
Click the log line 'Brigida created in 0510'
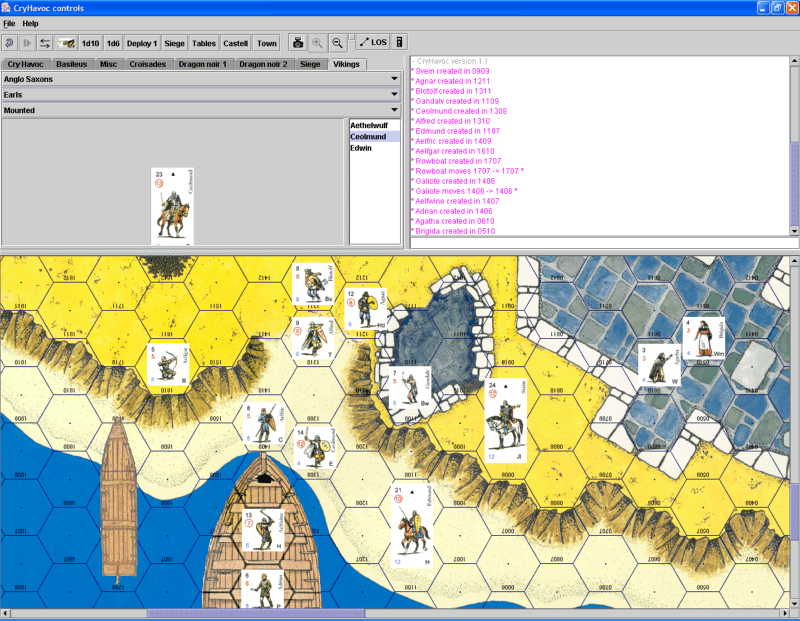(x=455, y=231)
